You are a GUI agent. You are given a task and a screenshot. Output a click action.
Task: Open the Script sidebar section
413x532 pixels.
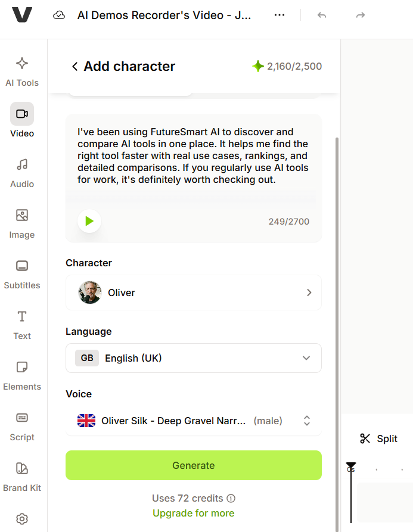pyautogui.click(x=22, y=426)
